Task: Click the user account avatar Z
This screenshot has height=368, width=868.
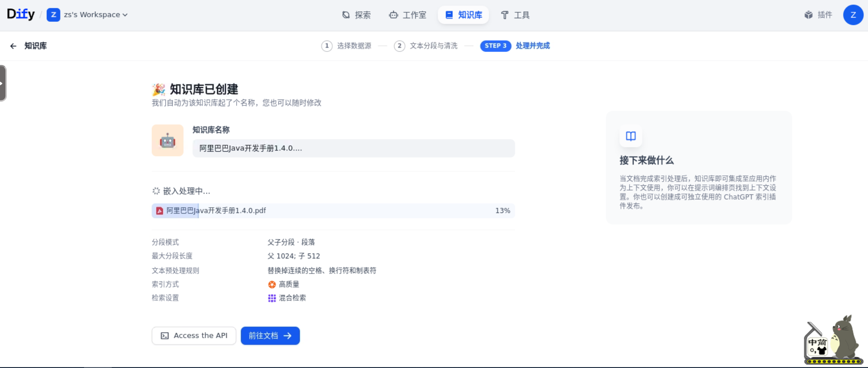Action: point(853,15)
